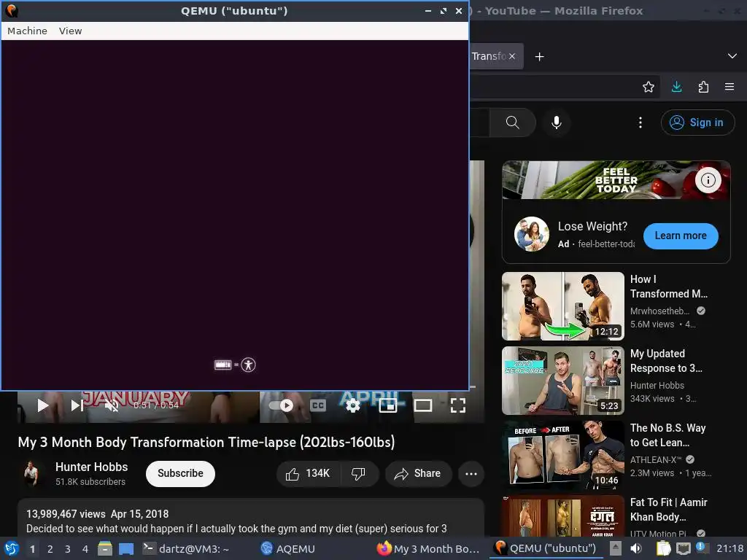Open YouTube settings three-dot menu
This screenshot has height=560, width=747.
[640, 122]
